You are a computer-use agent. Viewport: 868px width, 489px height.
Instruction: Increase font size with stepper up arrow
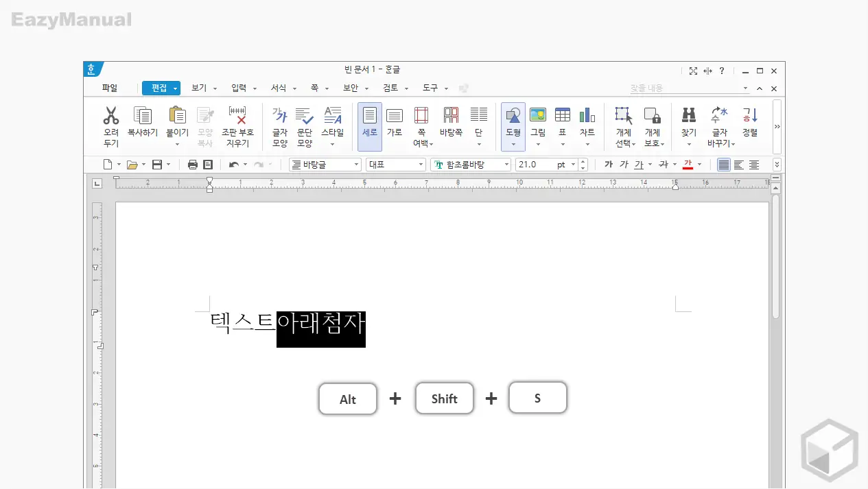click(x=583, y=162)
